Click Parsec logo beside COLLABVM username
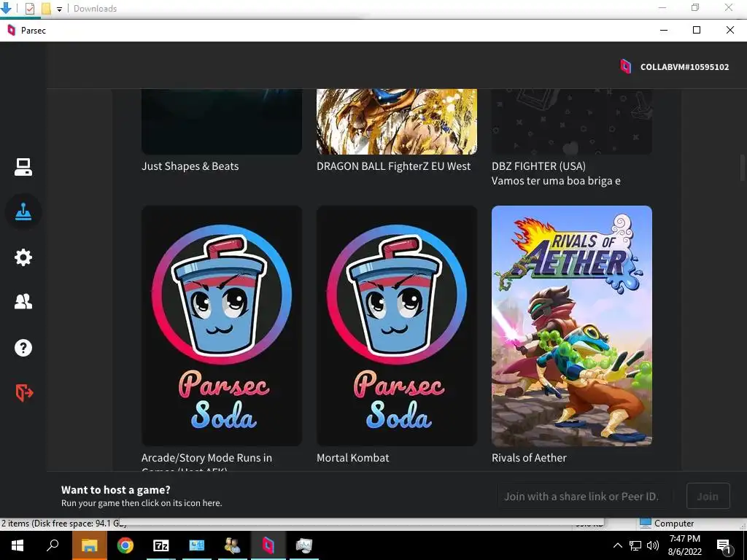Image resolution: width=747 pixels, height=560 pixels. (625, 66)
